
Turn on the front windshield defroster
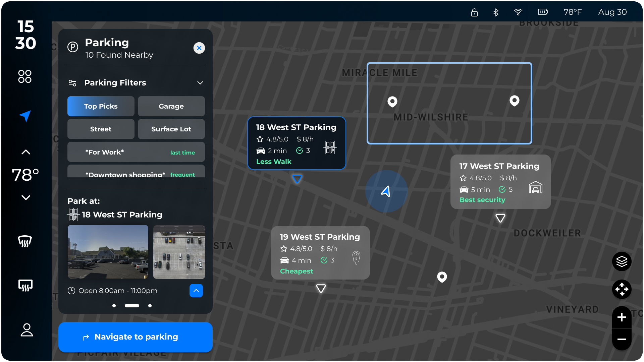click(x=25, y=241)
